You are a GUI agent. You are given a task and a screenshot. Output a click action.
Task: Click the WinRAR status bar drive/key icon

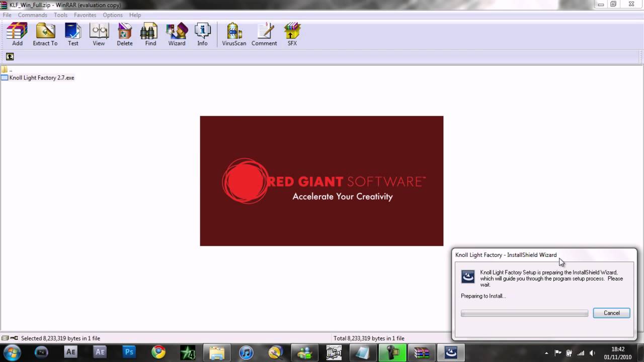[x=10, y=338]
